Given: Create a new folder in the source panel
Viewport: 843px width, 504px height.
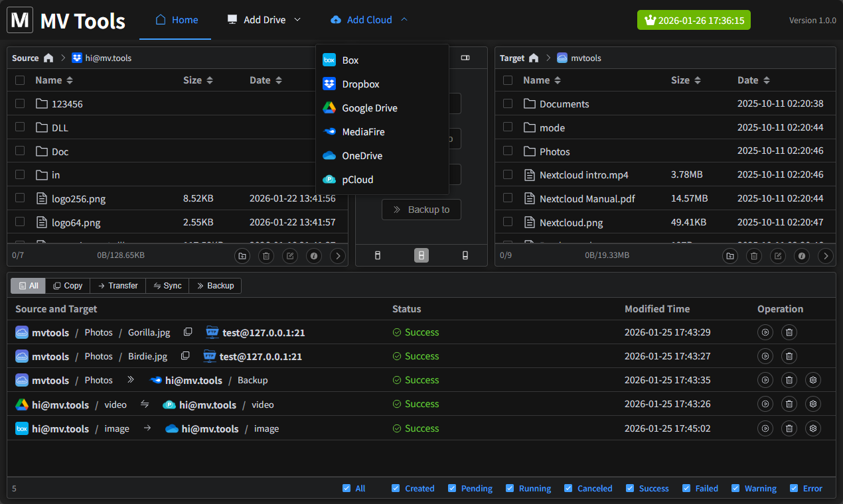Looking at the screenshot, I should tap(242, 255).
